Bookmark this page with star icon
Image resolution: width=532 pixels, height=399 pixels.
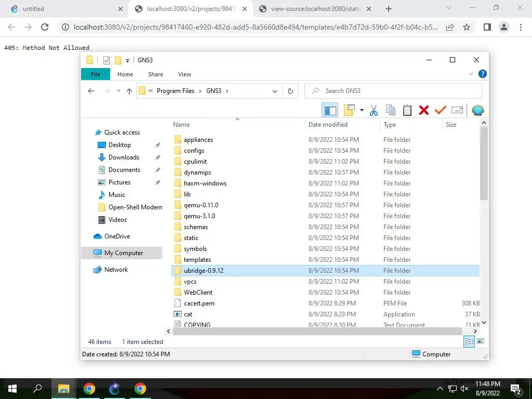[x=467, y=27]
